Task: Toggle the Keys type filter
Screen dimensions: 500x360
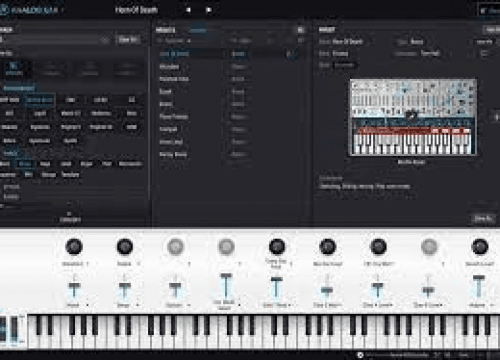Action: pyautogui.click(x=45, y=164)
